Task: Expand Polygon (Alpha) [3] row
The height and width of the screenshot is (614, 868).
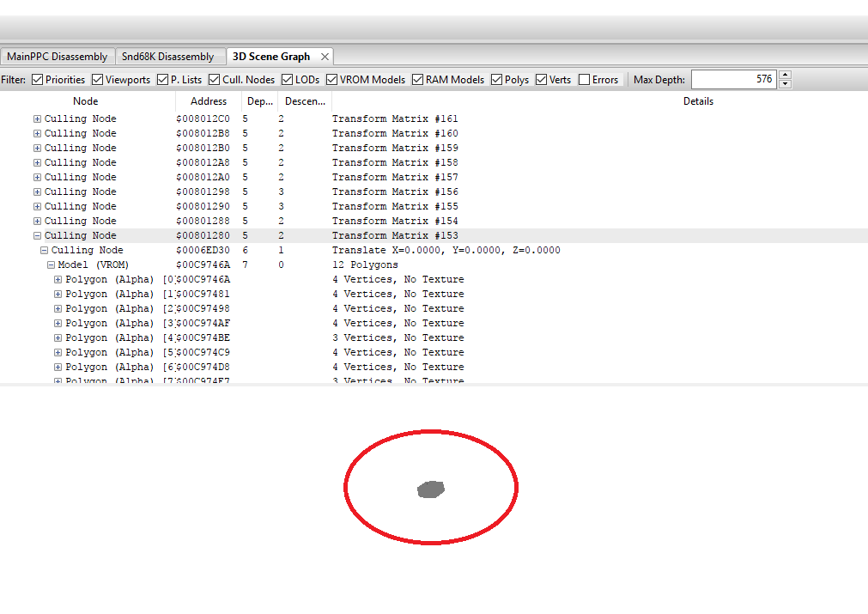Action: coord(58,324)
